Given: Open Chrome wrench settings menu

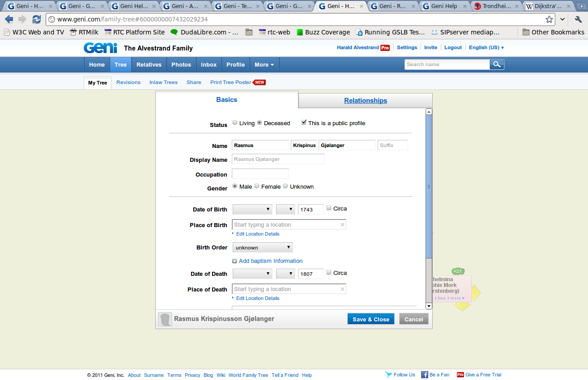Looking at the screenshot, I should tap(578, 19).
